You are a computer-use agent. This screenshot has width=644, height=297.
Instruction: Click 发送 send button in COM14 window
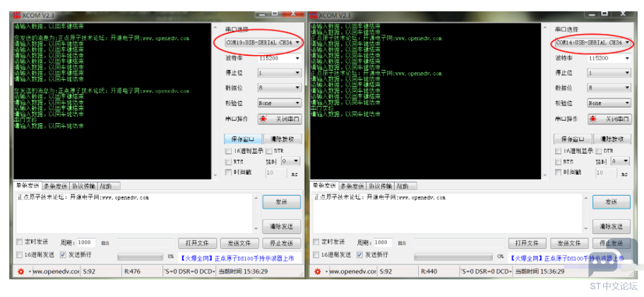[x=611, y=202]
